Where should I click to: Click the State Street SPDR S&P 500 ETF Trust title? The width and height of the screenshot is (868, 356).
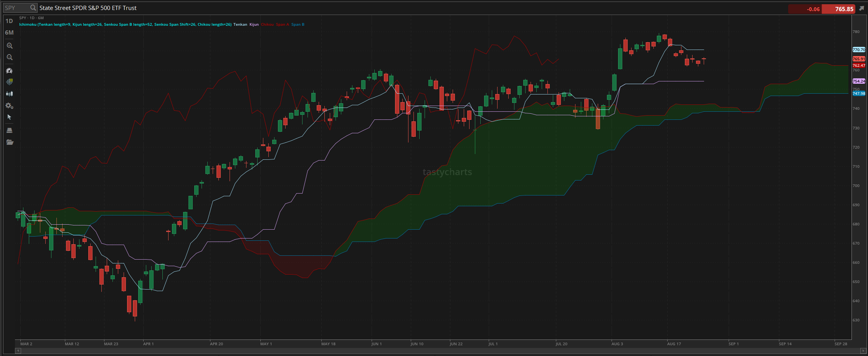(88, 8)
